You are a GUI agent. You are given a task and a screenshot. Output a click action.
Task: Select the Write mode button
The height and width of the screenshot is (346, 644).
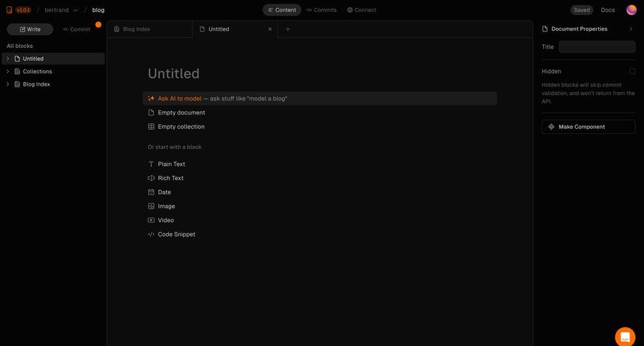[x=30, y=29]
